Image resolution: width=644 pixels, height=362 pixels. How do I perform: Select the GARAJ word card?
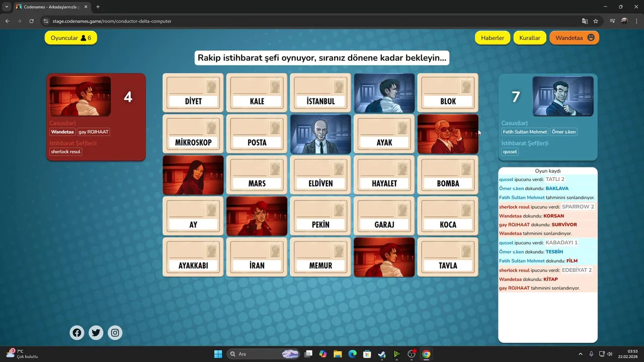point(384,216)
